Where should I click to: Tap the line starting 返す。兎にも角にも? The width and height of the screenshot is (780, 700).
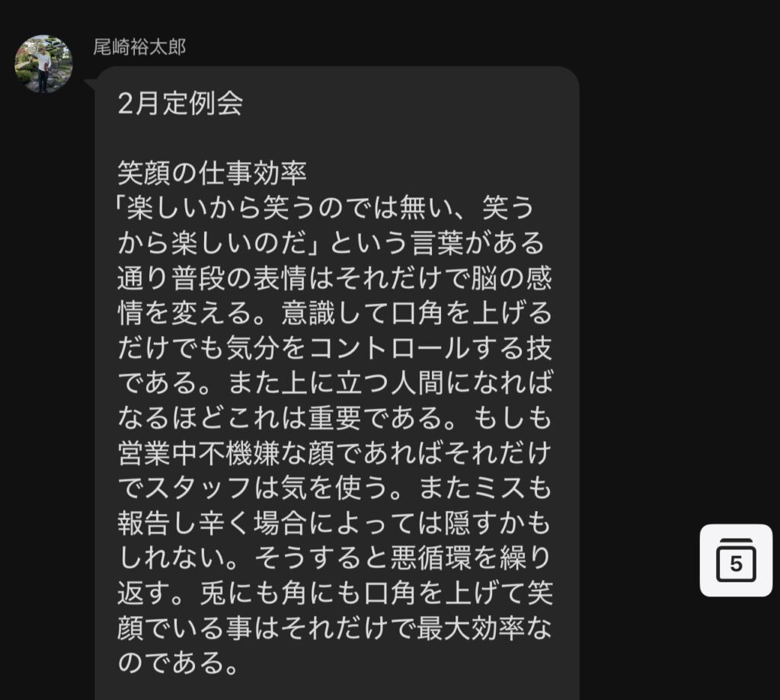tap(335, 593)
